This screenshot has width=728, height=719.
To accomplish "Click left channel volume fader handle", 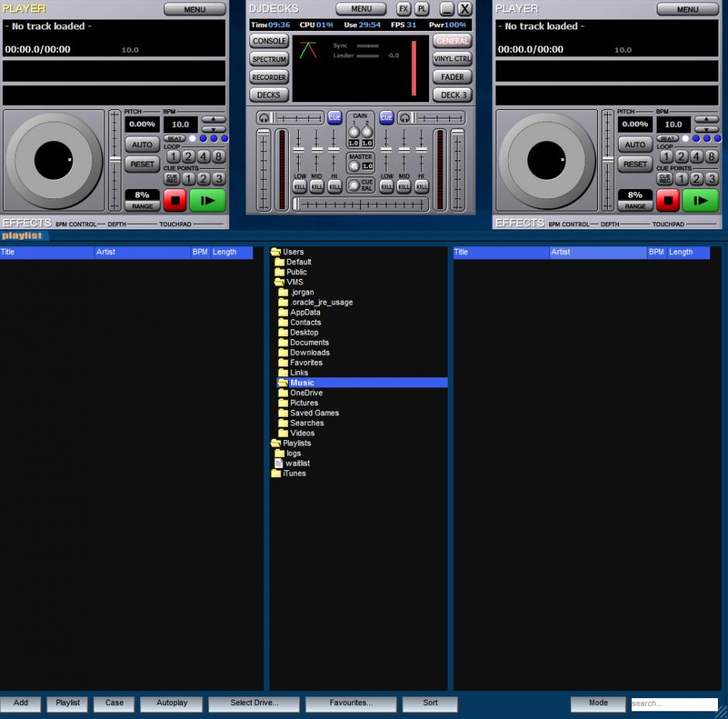I will (x=263, y=132).
